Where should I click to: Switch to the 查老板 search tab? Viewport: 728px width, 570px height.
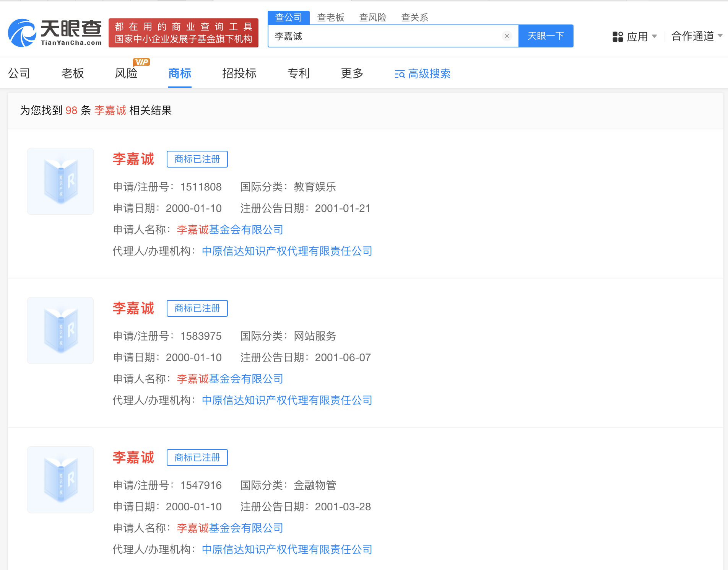pyautogui.click(x=330, y=18)
